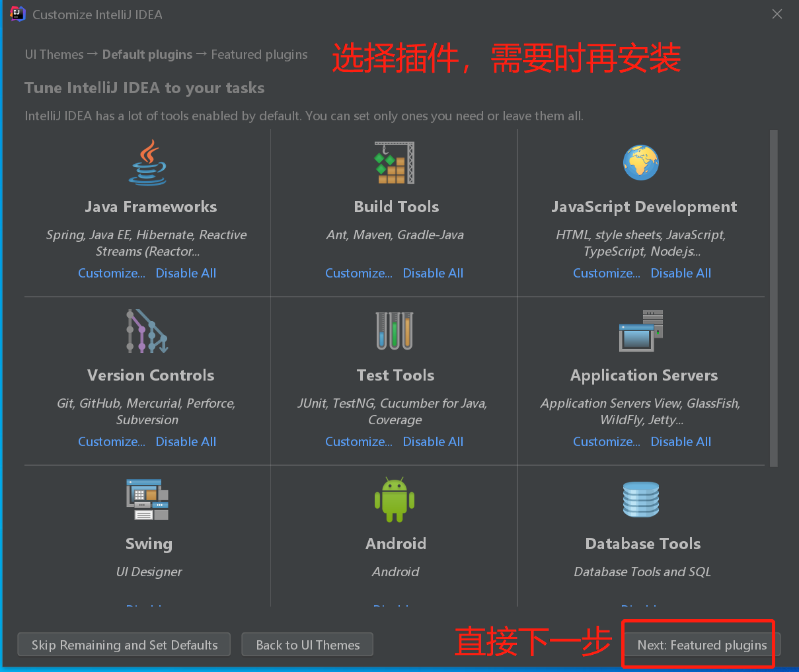The width and height of the screenshot is (799, 672).
Task: Disable All Version Controls plugins
Action: [x=186, y=441]
